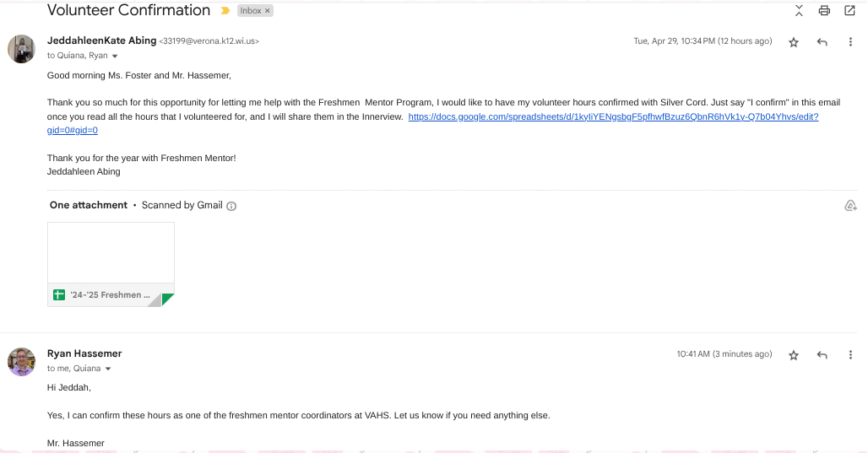This screenshot has width=868, height=453.
Task: Click JeddahleenKate Abing's profile picture
Action: pyautogui.click(x=21, y=49)
